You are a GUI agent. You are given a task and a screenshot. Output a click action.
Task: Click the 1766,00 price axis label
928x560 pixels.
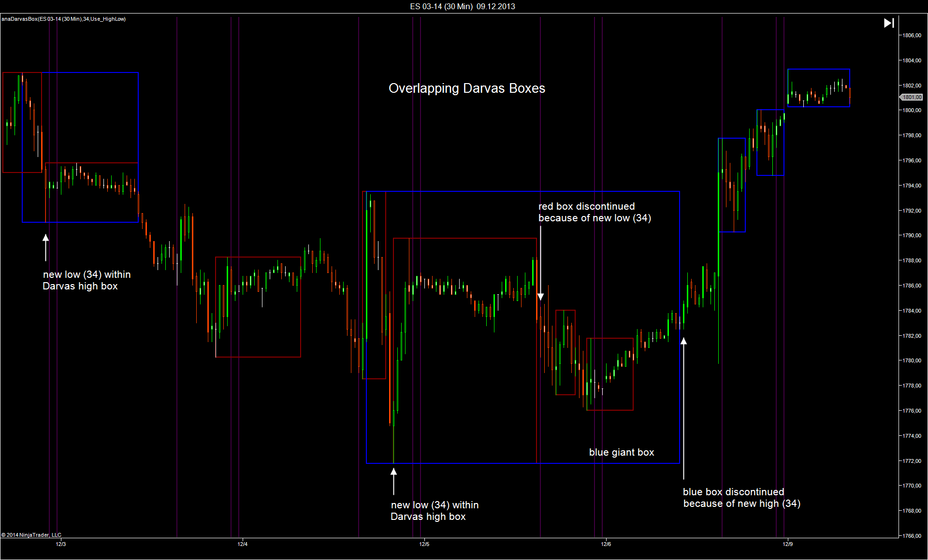point(912,536)
